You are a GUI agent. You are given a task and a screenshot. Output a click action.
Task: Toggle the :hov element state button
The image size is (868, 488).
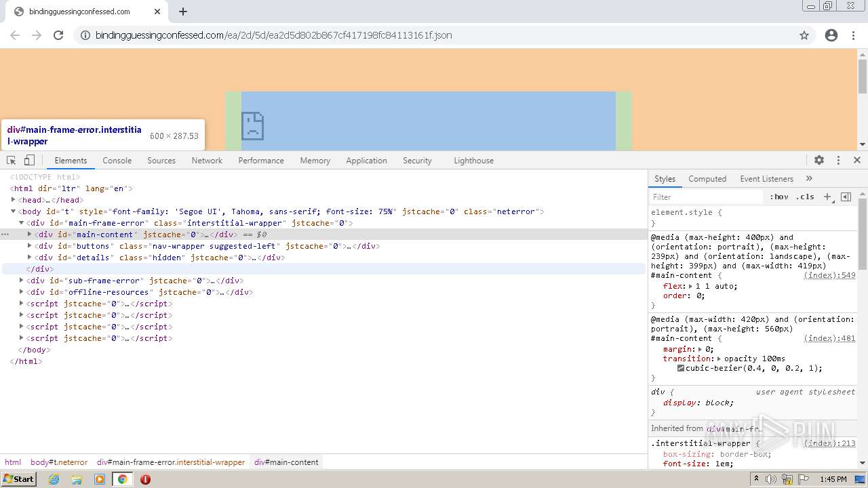click(x=779, y=197)
